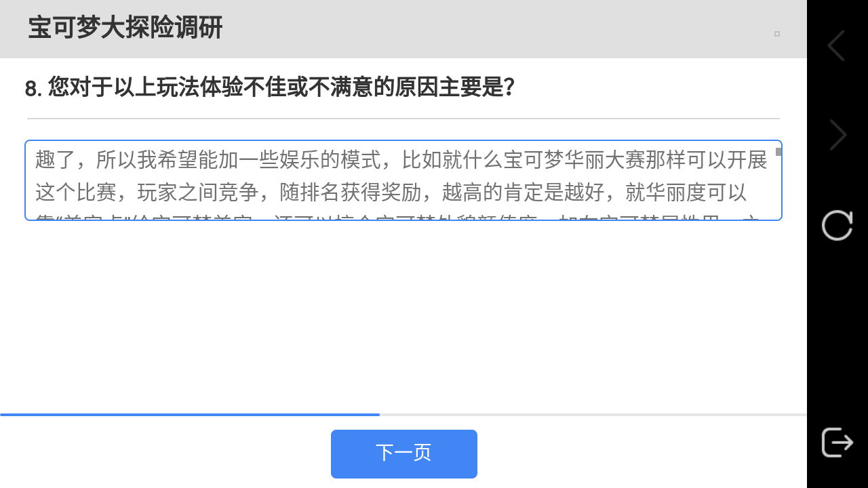868x488 pixels.
Task: Go back with the left arrow icon
Action: tap(837, 45)
